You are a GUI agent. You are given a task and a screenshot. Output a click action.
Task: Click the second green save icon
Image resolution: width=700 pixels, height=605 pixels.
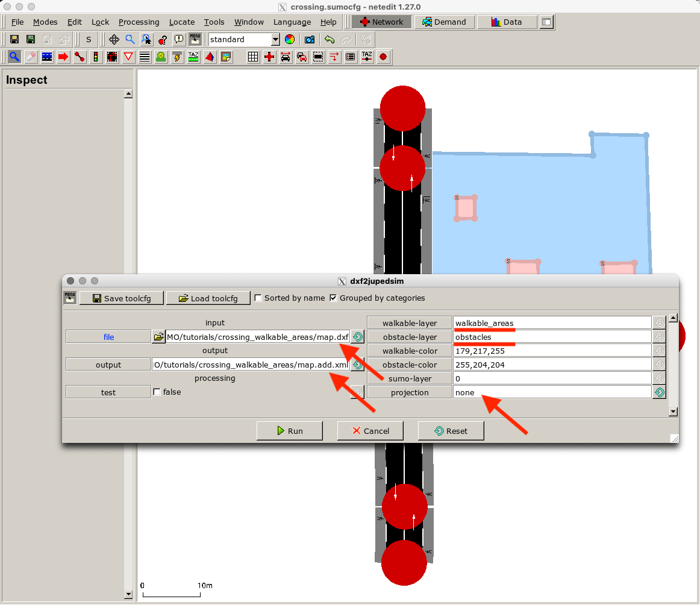(31, 39)
